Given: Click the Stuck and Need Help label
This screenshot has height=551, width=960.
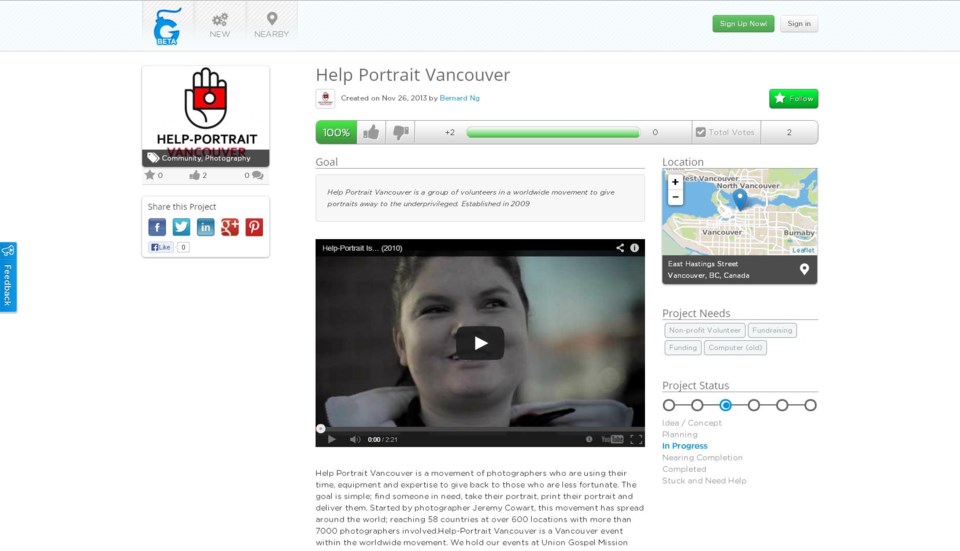Looking at the screenshot, I should coord(704,481).
